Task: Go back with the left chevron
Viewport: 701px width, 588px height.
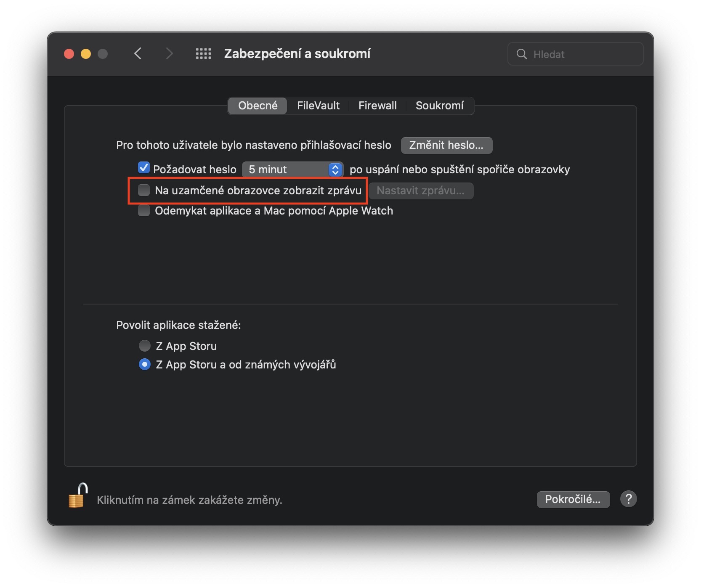Action: pyautogui.click(x=138, y=54)
